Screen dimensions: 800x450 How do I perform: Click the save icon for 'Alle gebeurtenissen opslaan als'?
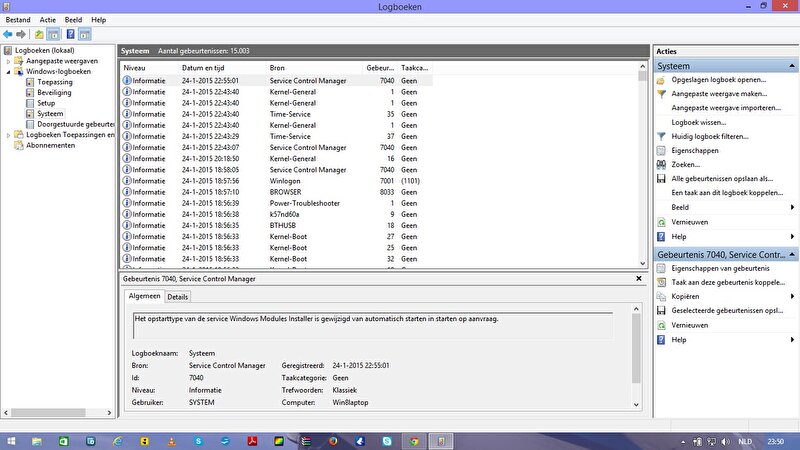pyautogui.click(x=661, y=178)
